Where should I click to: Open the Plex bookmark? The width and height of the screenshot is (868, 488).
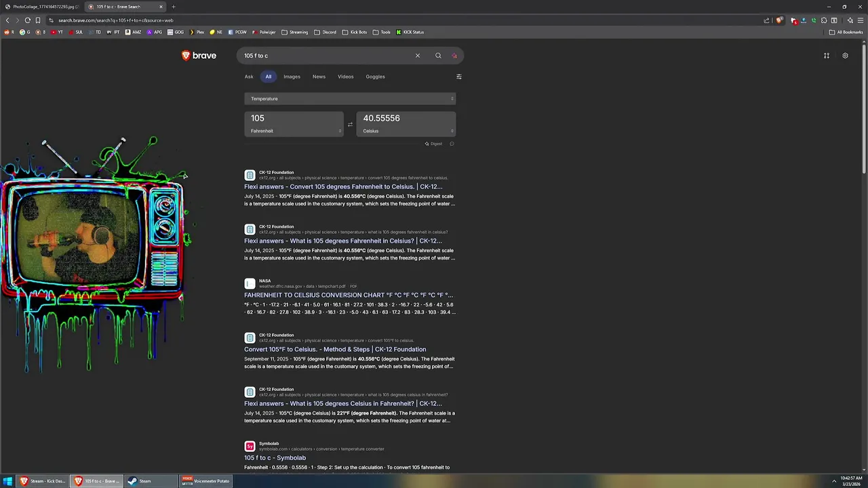[197, 32]
